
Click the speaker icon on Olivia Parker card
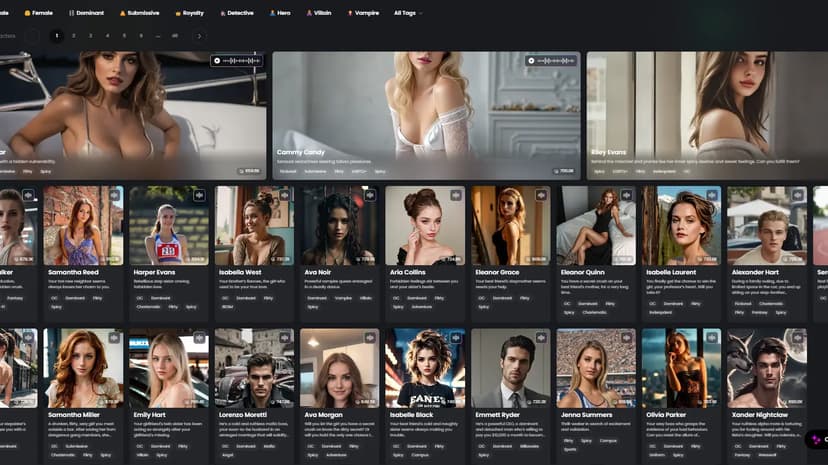[712, 337]
